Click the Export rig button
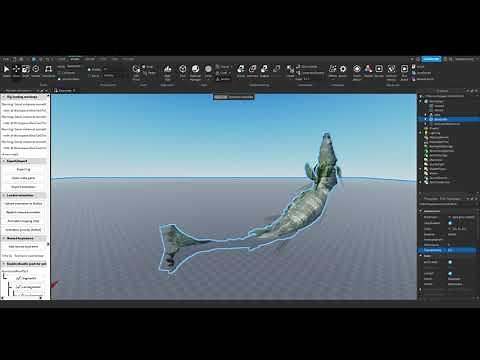This screenshot has width=480, height=360. [x=23, y=169]
